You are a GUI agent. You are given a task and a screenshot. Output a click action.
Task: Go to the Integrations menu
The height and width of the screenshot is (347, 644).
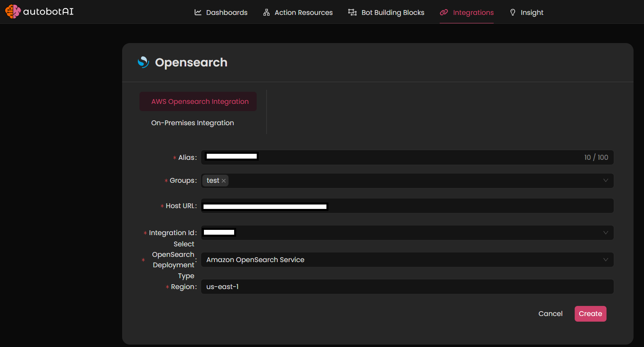coord(467,12)
